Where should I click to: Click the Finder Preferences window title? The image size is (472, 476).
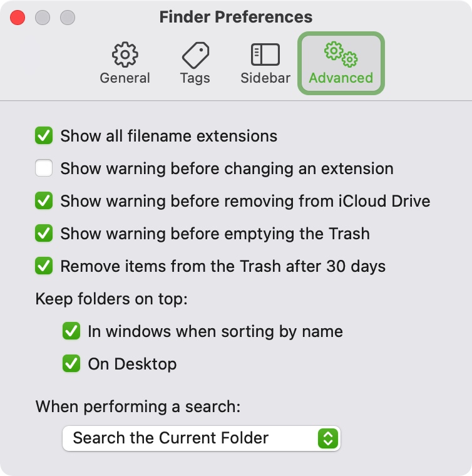[x=236, y=17]
